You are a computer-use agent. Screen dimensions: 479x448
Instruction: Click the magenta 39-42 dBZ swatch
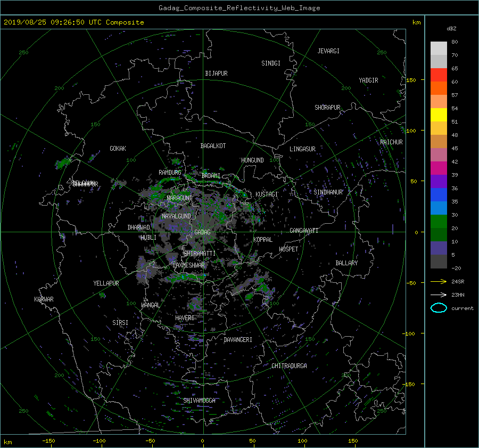point(439,168)
